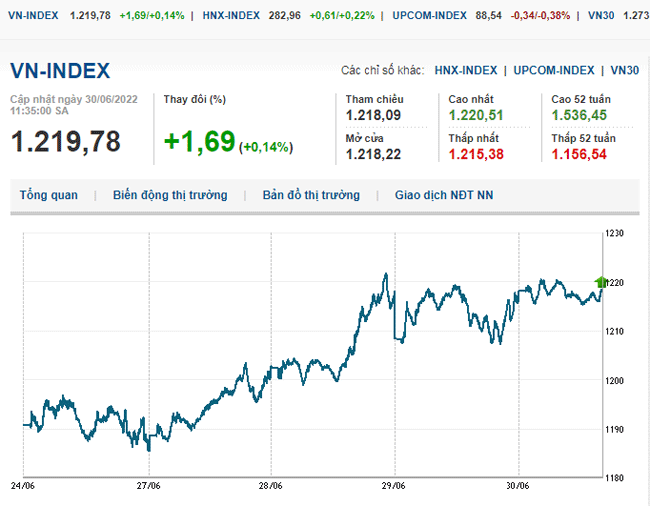Switch to Biến động thị trường tab
This screenshot has height=506, width=650.
(x=170, y=195)
